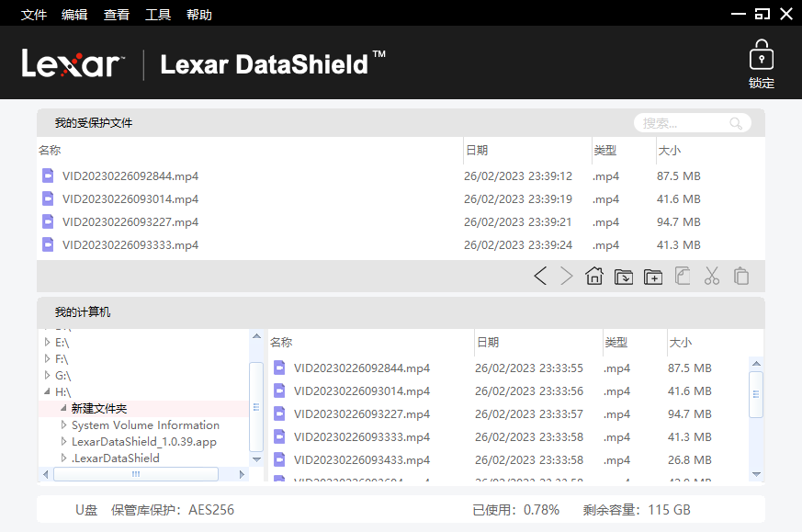Collapse the 新建文件夹 folder arrow

point(63,408)
